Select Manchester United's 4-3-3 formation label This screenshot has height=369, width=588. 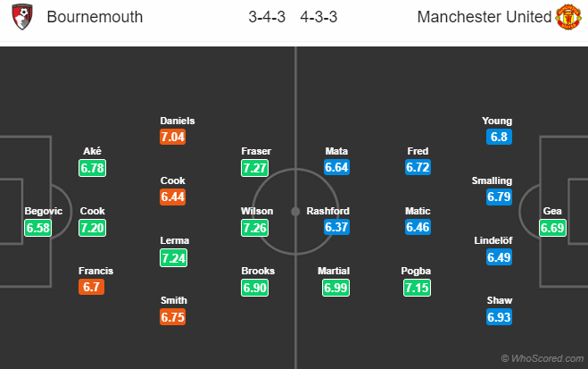point(319,18)
